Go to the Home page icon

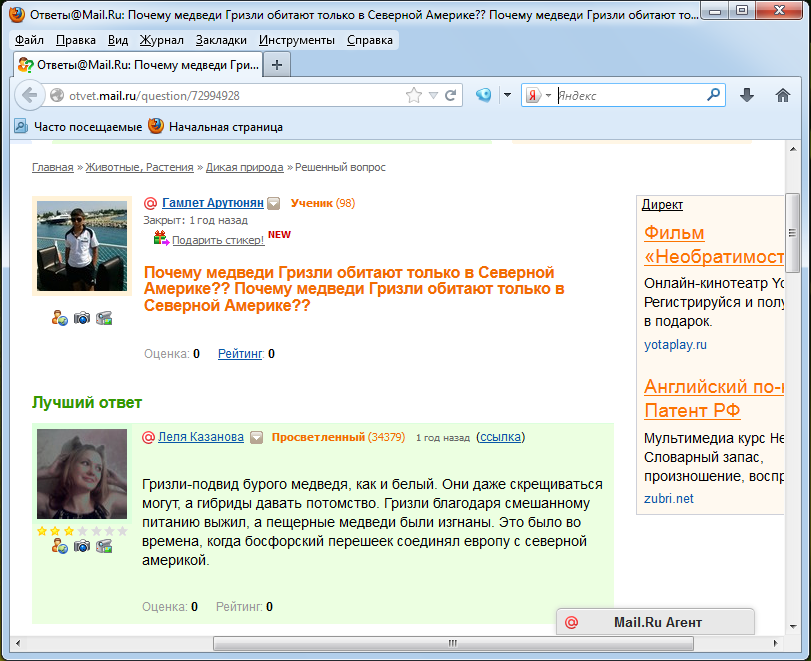pos(783,96)
